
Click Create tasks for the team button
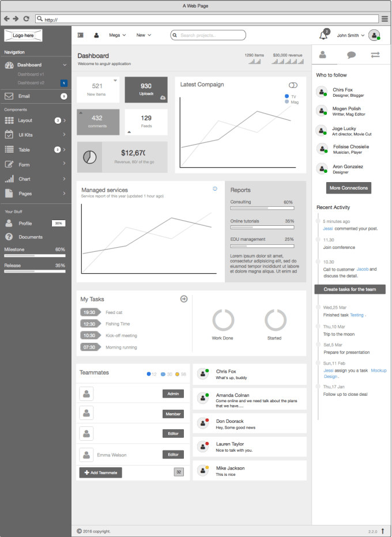[350, 289]
